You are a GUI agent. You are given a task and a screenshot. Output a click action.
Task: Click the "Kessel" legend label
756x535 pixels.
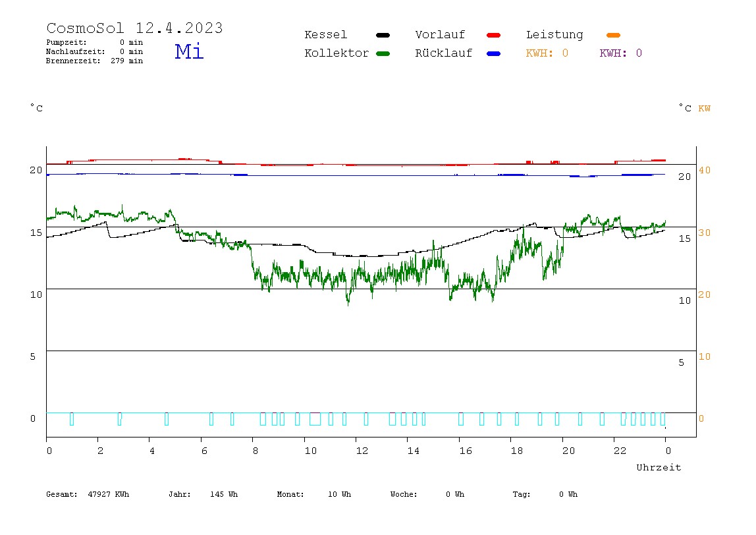(325, 35)
